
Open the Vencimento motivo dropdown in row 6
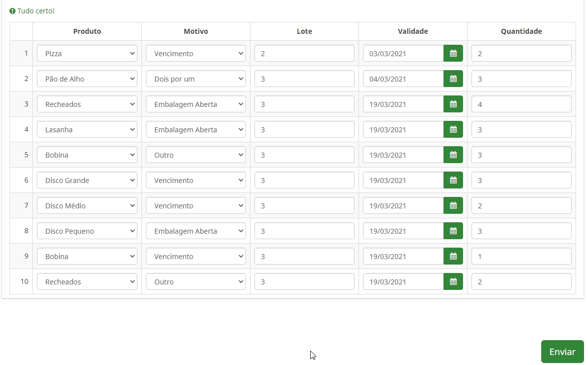(196, 180)
